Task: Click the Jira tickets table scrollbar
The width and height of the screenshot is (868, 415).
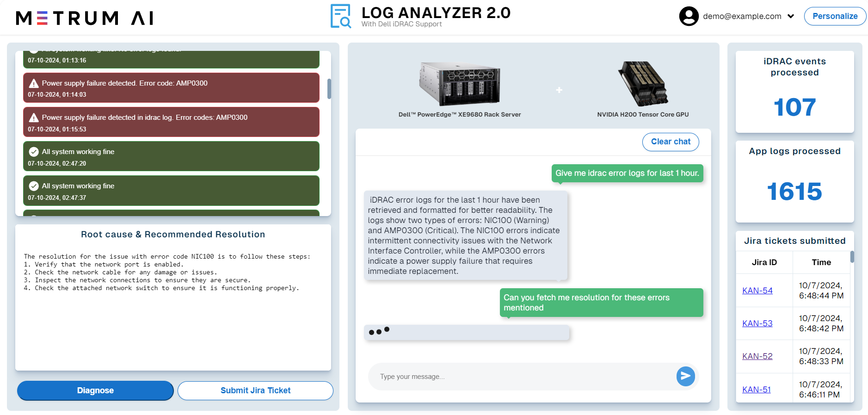Action: [852, 257]
